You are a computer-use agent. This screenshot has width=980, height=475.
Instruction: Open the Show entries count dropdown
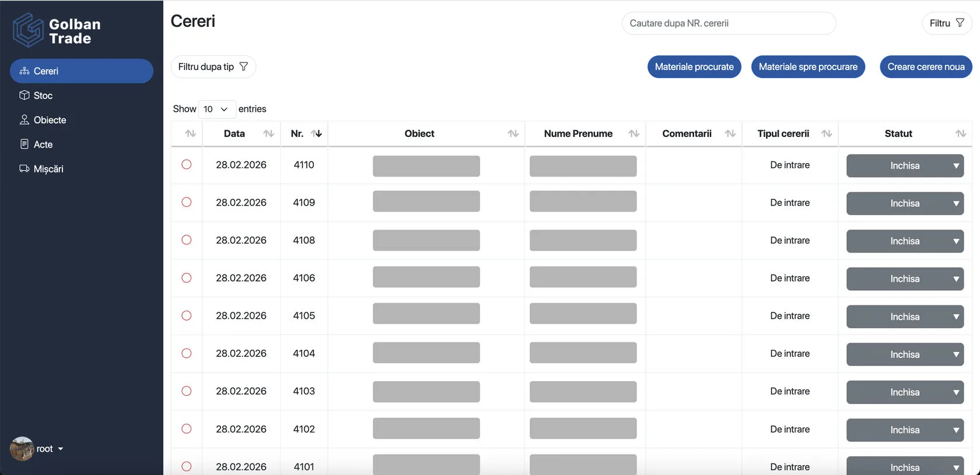(x=216, y=109)
